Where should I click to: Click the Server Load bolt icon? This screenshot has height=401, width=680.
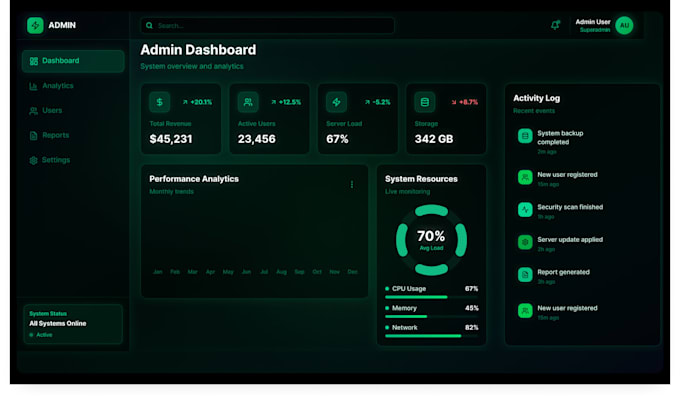[337, 102]
